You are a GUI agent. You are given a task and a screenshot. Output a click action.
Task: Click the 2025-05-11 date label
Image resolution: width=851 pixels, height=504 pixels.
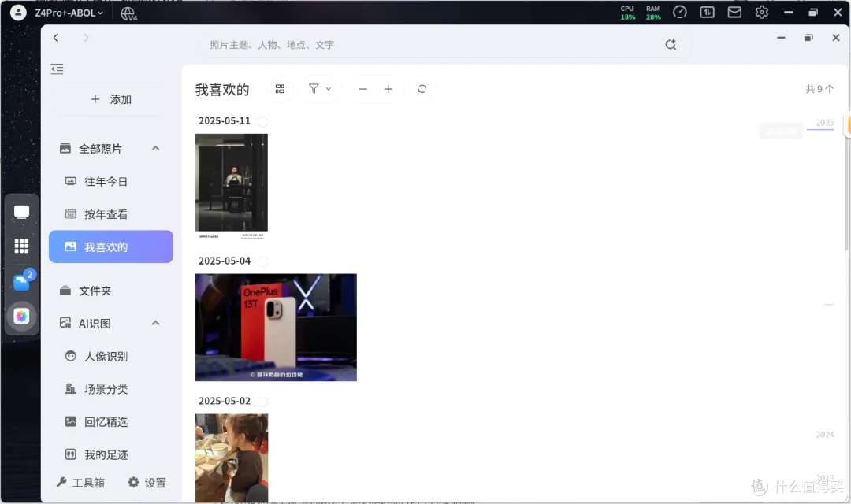pyautogui.click(x=224, y=121)
